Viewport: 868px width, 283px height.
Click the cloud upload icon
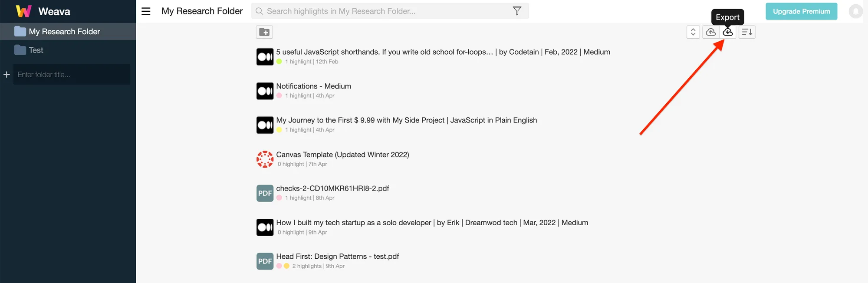tap(710, 32)
